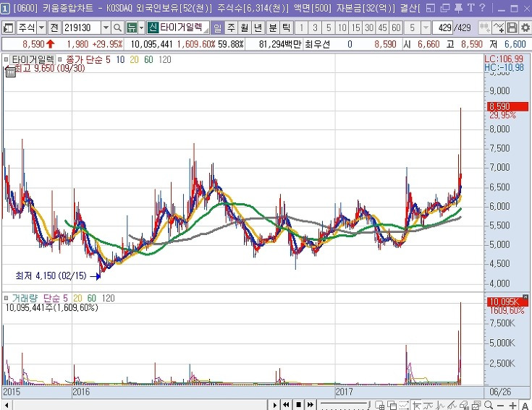
Task: Open the 뉴 news icon
Action: pos(131,27)
